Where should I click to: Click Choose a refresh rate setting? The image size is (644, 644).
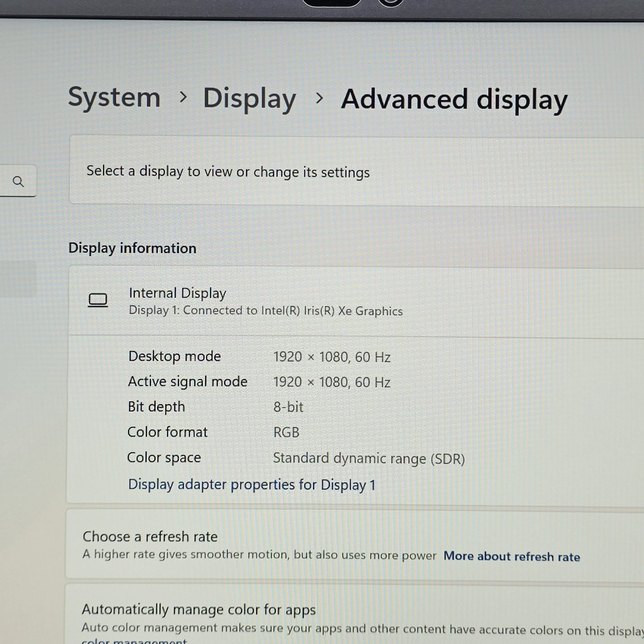pos(355,545)
